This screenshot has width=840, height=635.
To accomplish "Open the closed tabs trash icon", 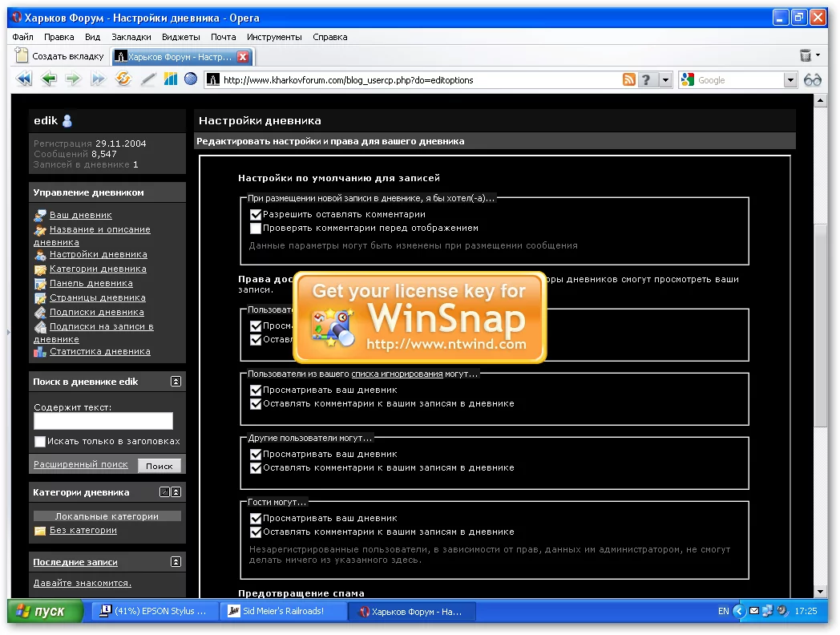I will 806,55.
